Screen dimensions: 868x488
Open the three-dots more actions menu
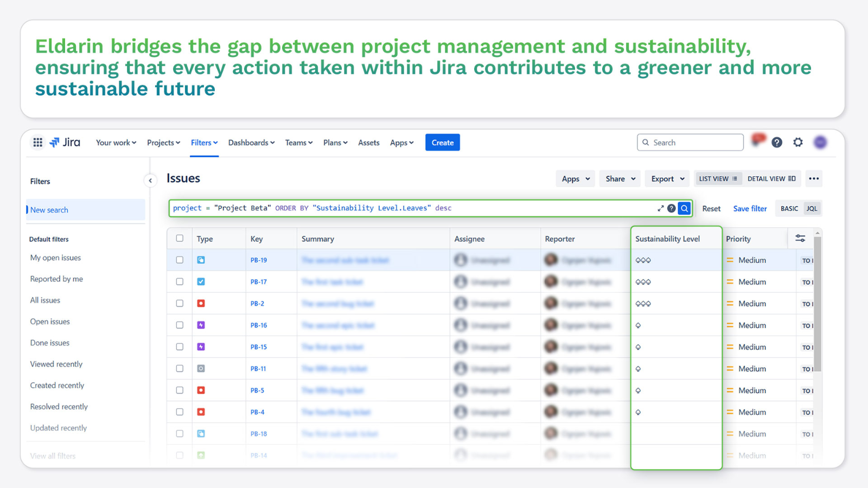click(814, 179)
